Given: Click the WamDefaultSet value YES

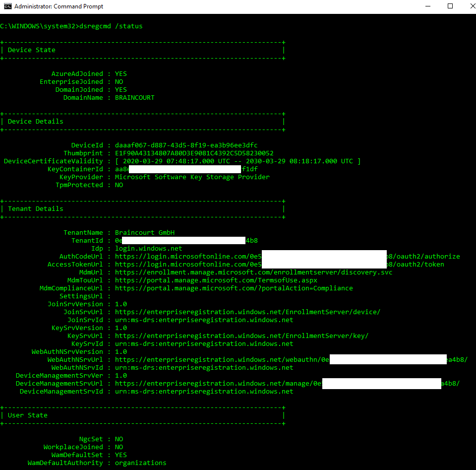Looking at the screenshot, I should (x=121, y=455).
